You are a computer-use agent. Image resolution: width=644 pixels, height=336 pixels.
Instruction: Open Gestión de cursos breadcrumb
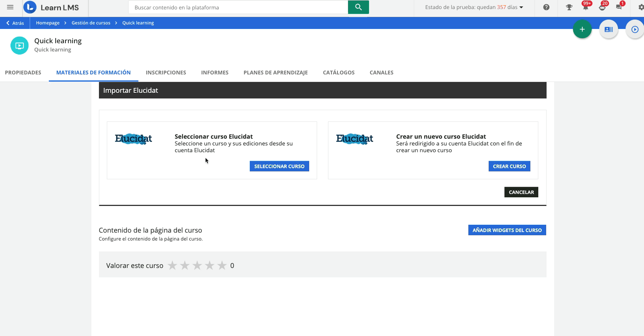coord(91,23)
